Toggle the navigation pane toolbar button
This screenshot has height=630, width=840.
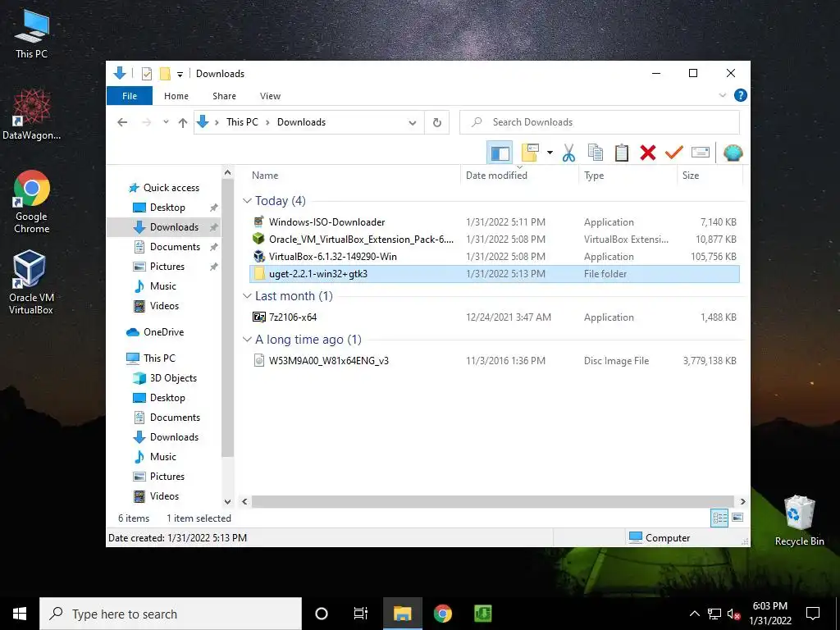[x=500, y=153]
